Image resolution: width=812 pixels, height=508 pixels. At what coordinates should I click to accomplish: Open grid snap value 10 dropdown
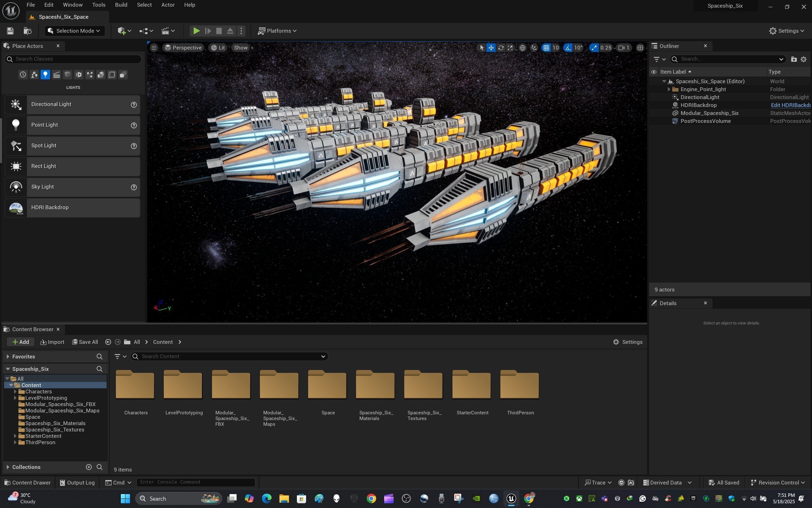tap(556, 48)
